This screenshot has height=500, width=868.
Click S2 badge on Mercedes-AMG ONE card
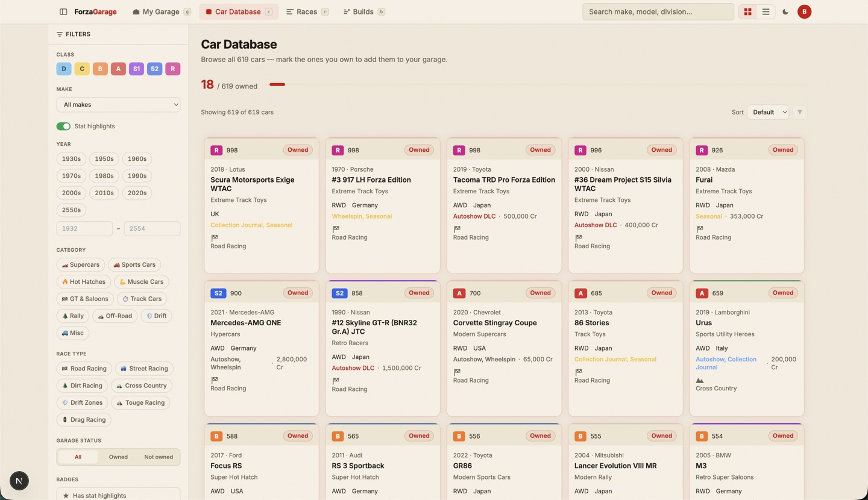click(x=218, y=293)
